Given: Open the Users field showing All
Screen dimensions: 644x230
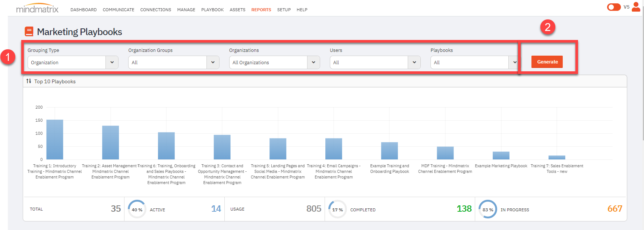Looking at the screenshot, I should [x=375, y=62].
